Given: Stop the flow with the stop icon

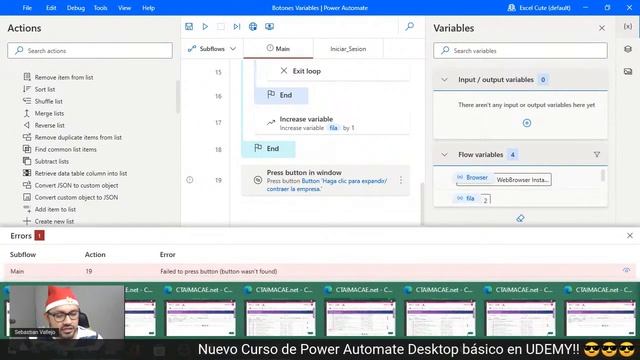Looking at the screenshot, I should 221,27.
